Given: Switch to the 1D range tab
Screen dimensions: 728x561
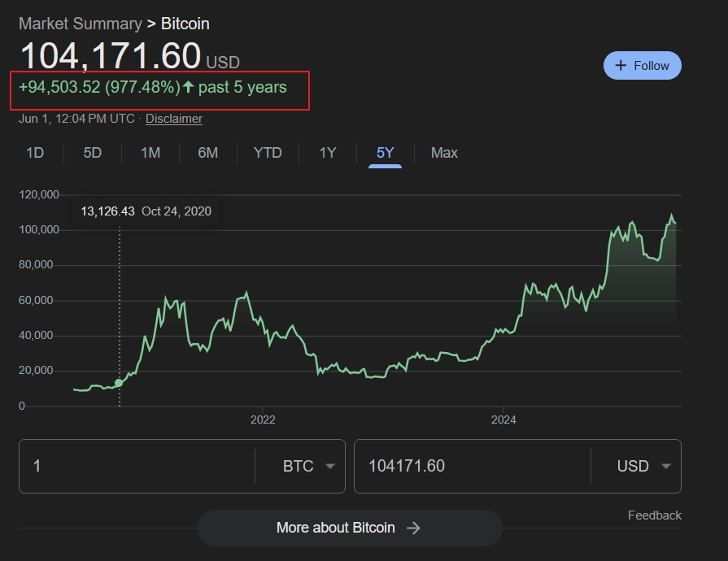Looking at the screenshot, I should (35, 153).
